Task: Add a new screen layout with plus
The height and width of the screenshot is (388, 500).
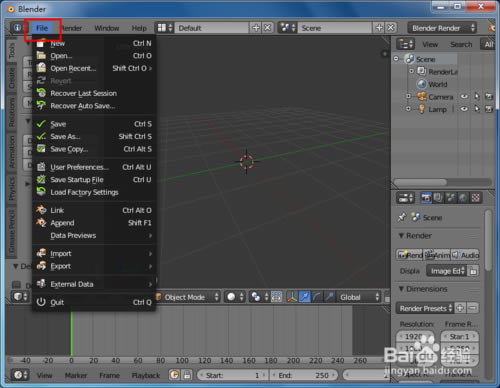Action: [256, 28]
